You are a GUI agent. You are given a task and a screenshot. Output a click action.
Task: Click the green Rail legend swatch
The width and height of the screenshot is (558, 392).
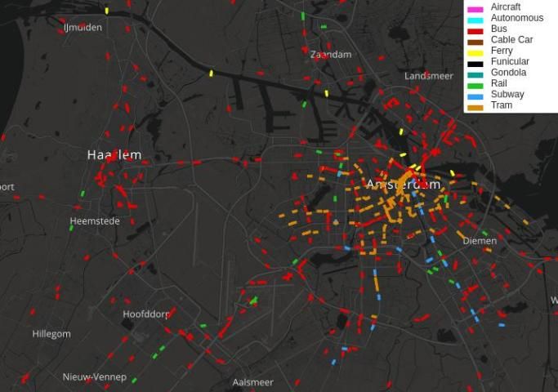pyautogui.click(x=475, y=86)
